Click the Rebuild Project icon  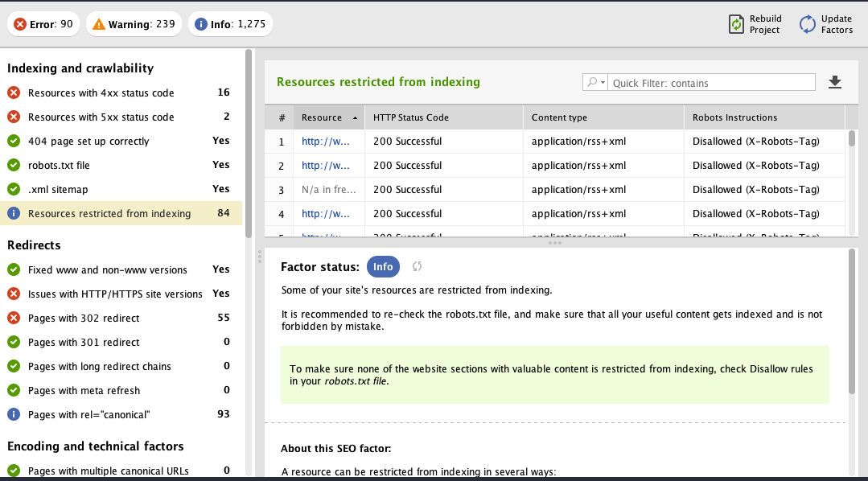click(736, 24)
